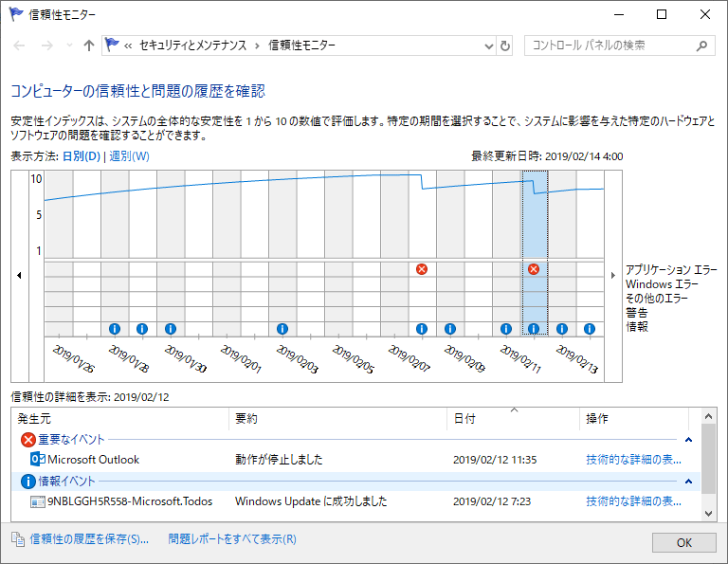Sort the details list by the 発生元 column
The image size is (728, 564).
click(x=120, y=419)
